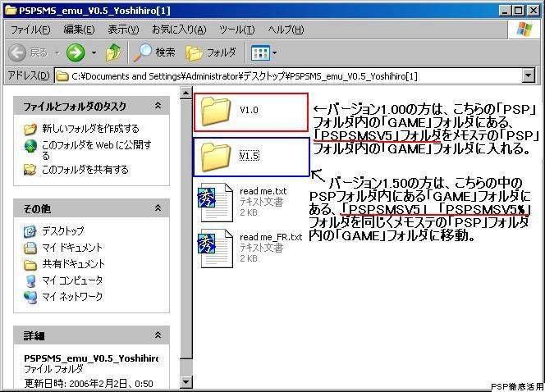The image size is (545, 392).
Task: Click the task pane scrollbar down arrow
Action: (186, 382)
